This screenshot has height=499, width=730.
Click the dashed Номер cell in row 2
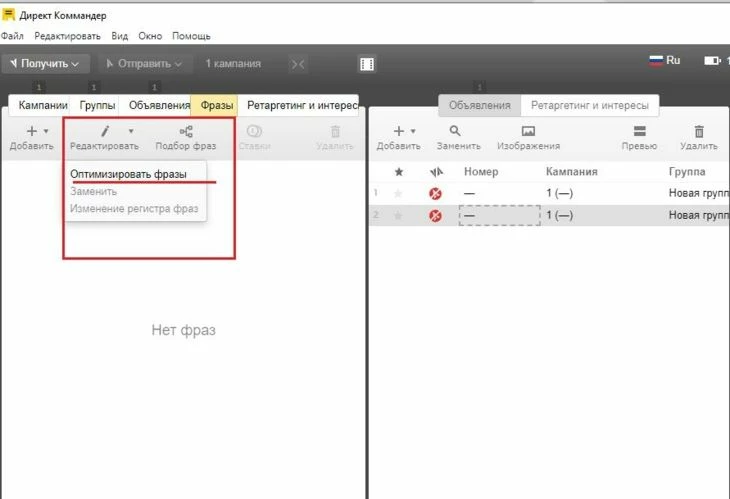500,215
